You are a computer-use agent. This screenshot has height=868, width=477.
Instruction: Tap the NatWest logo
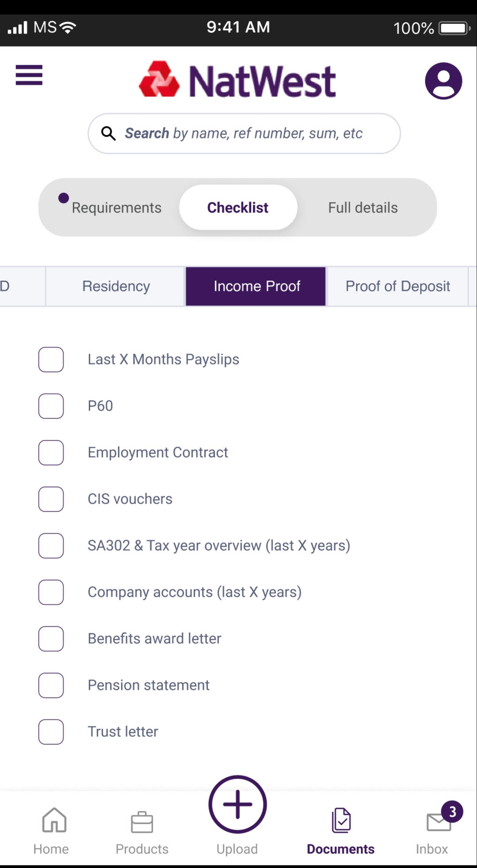(238, 80)
